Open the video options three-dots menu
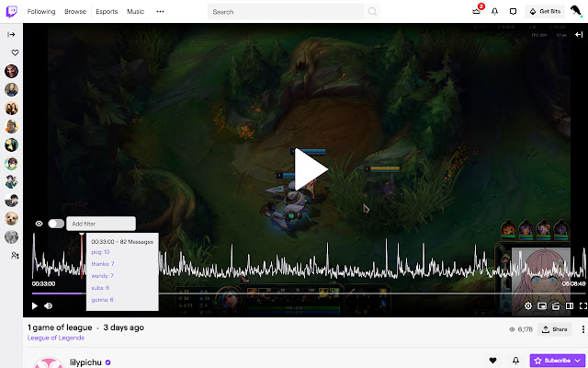The height and width of the screenshot is (368, 588). tap(582, 329)
